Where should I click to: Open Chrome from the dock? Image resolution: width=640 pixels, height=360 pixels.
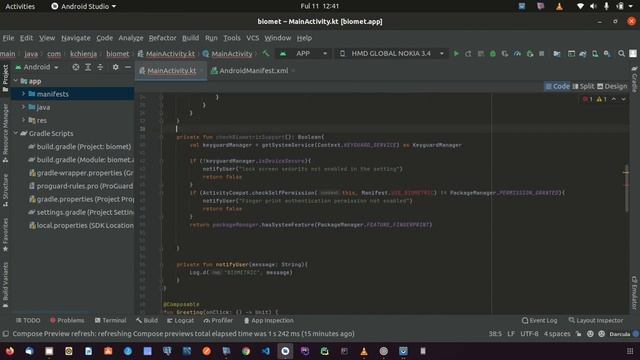click(246, 351)
